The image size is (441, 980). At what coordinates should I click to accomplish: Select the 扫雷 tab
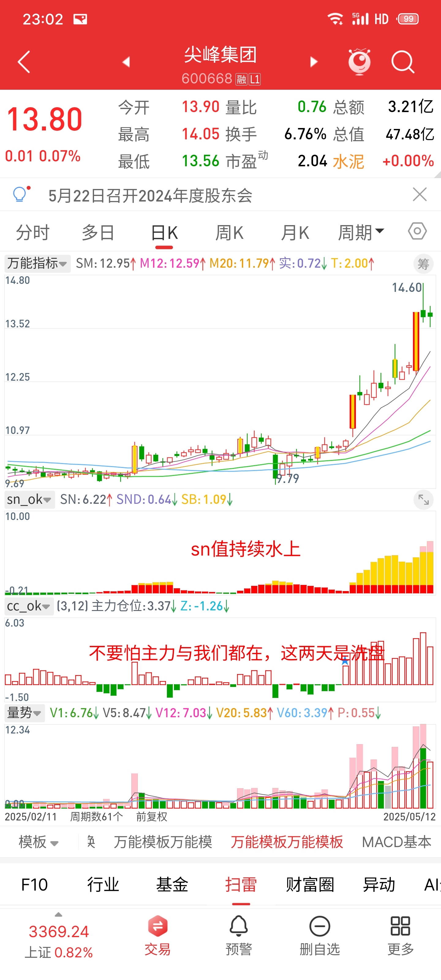(x=241, y=884)
